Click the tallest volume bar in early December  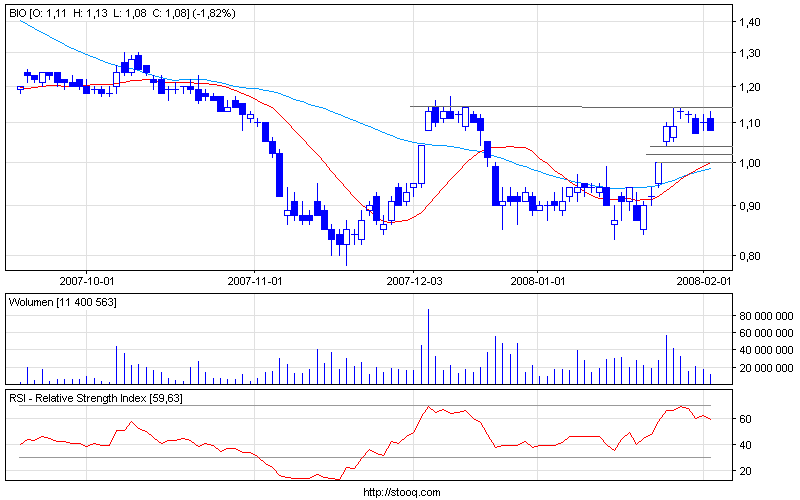(x=429, y=347)
